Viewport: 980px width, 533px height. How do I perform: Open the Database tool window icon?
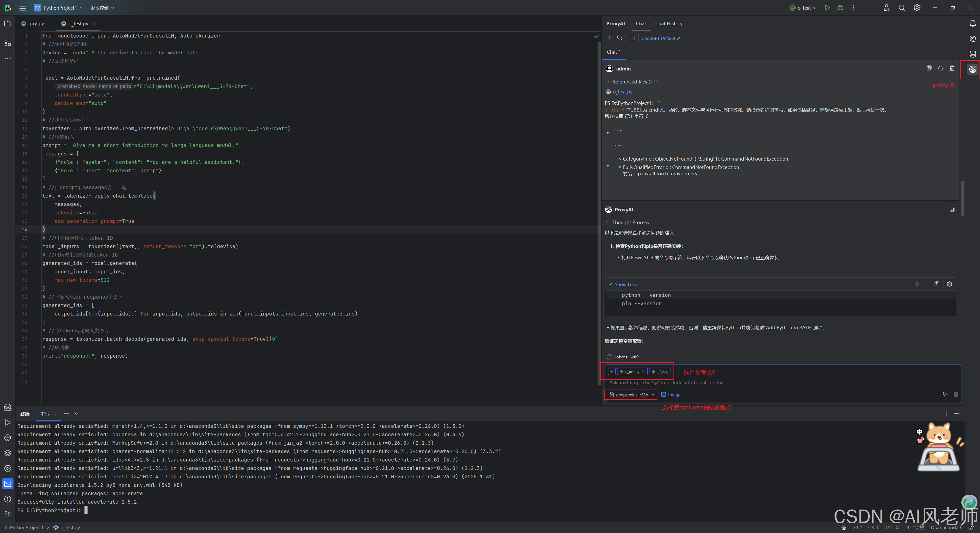tap(972, 54)
